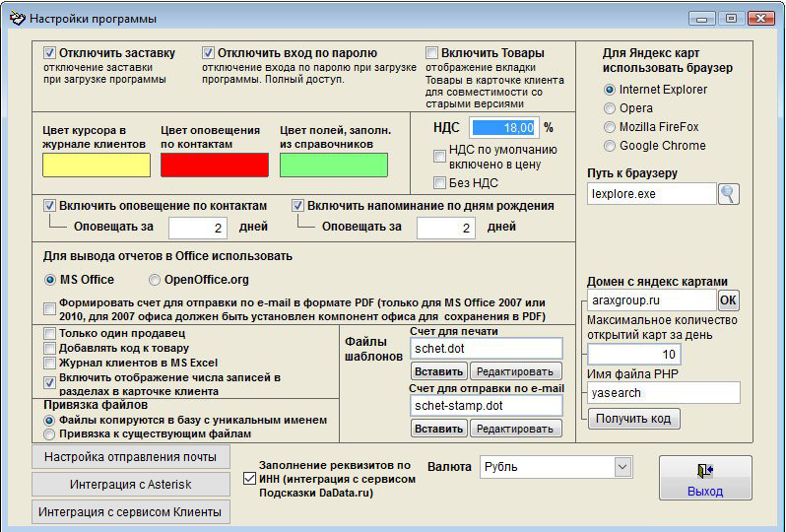
Task: Select the MS Office radio button
Action: click(49, 280)
